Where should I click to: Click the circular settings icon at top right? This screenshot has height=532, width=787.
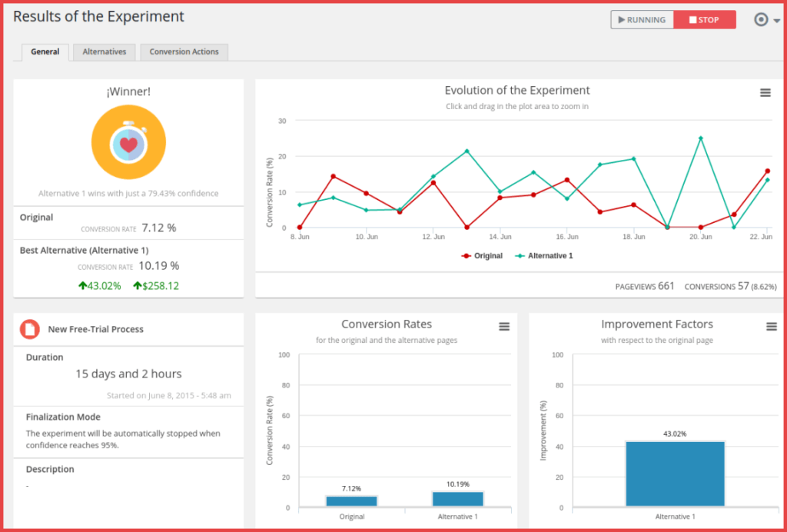point(761,20)
